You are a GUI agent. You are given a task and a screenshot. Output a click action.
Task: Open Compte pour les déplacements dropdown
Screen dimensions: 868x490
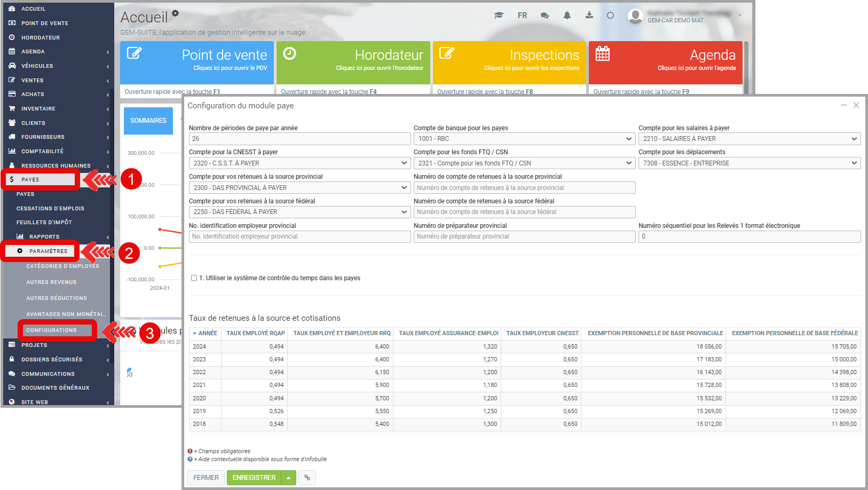pyautogui.click(x=749, y=163)
